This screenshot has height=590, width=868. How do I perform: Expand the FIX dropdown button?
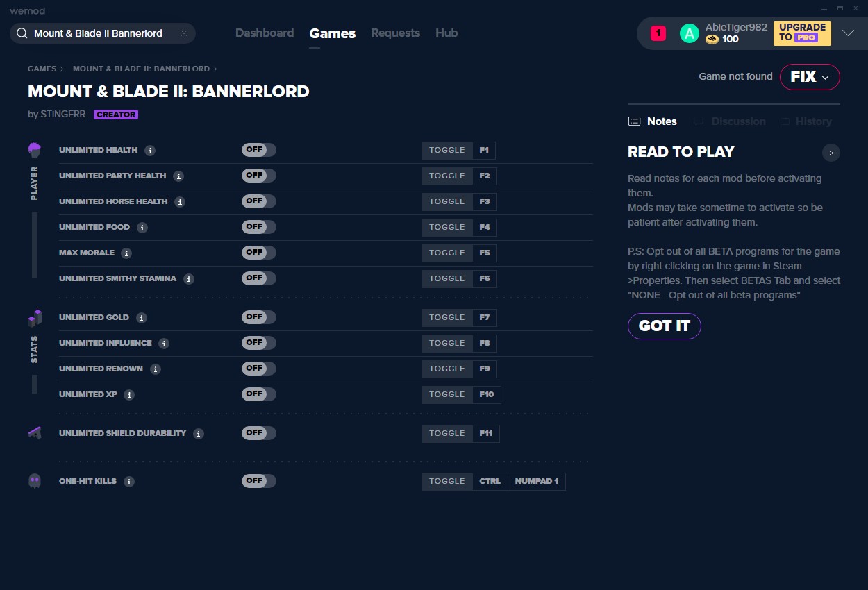coord(810,77)
